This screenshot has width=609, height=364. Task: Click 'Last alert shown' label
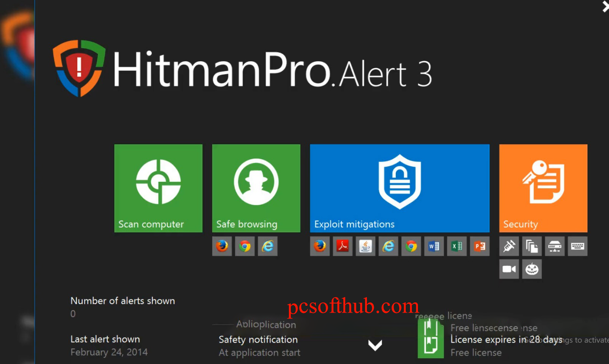[x=105, y=339]
